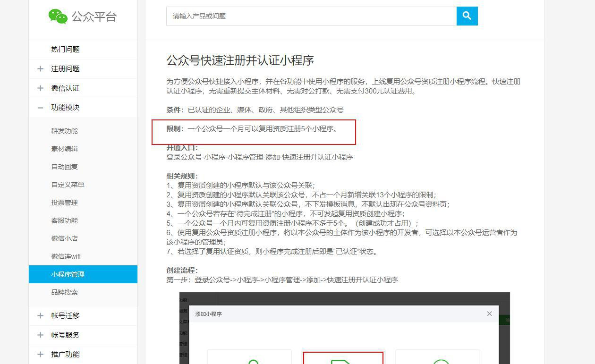Focus the 请输入产品或问题 search field
Screen dimensions: 595x364
point(311,16)
